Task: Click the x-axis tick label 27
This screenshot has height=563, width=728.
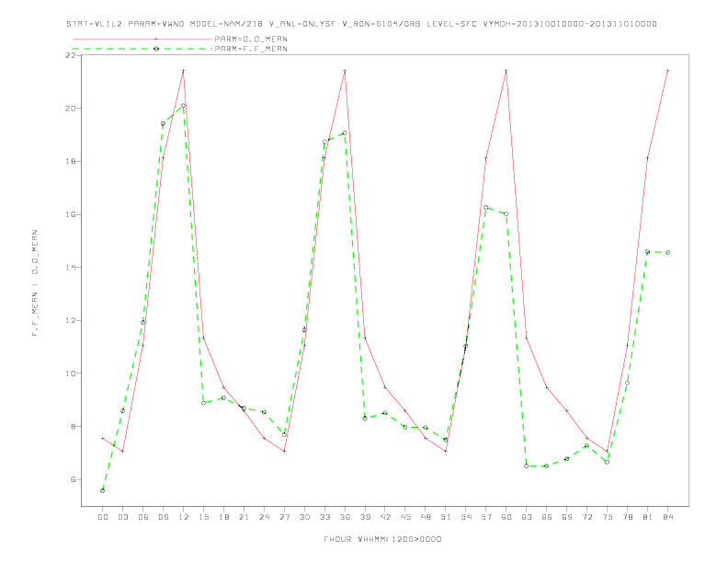Action: (284, 517)
